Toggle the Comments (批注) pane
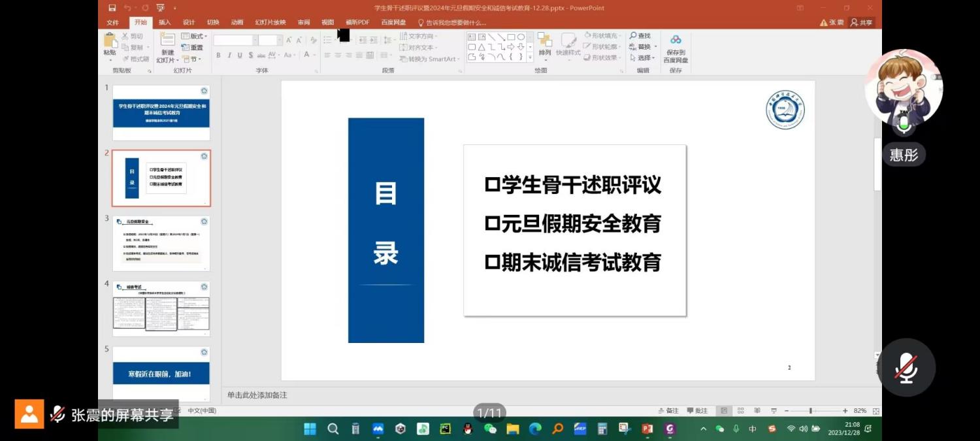980x441 pixels. [697, 411]
